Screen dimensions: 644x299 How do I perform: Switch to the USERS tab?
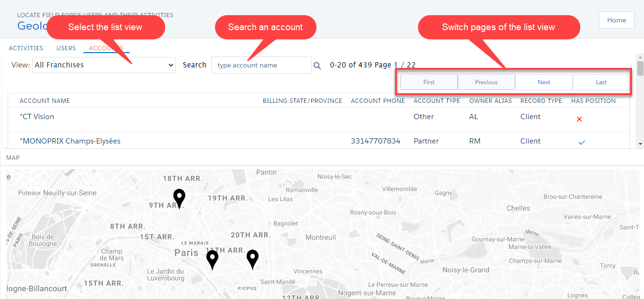click(x=66, y=48)
